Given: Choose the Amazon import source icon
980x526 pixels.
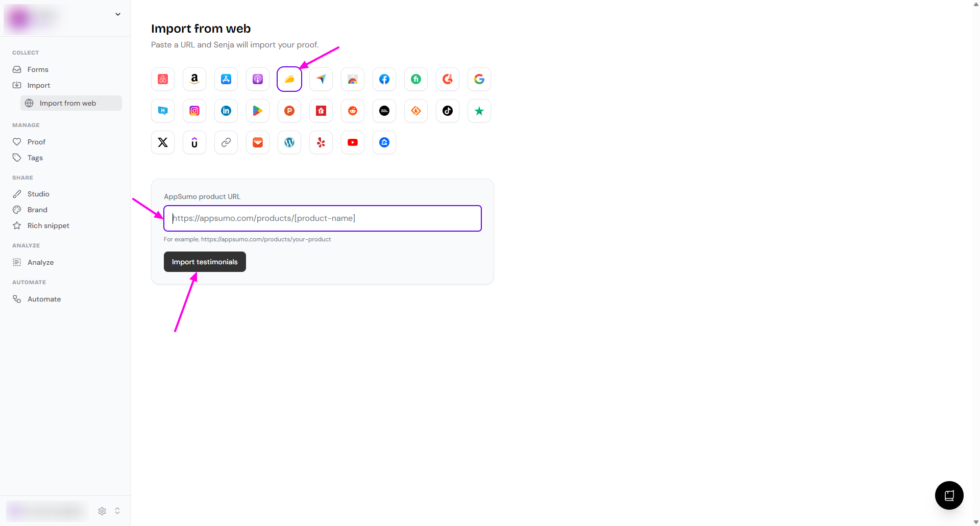Looking at the screenshot, I should [194, 79].
